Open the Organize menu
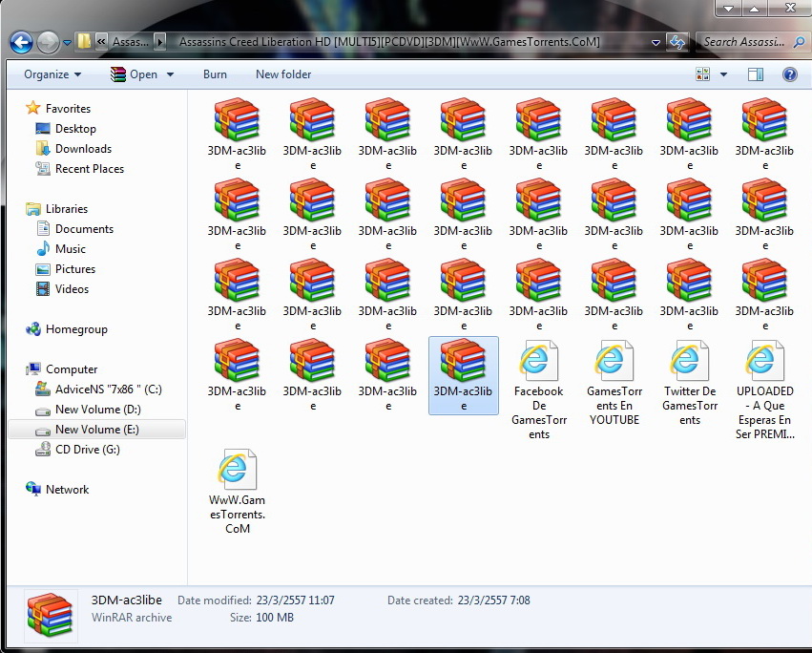 tap(52, 74)
